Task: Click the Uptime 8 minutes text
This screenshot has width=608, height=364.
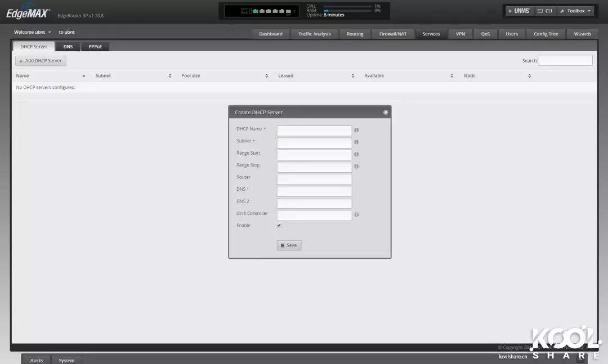Action: click(x=325, y=15)
